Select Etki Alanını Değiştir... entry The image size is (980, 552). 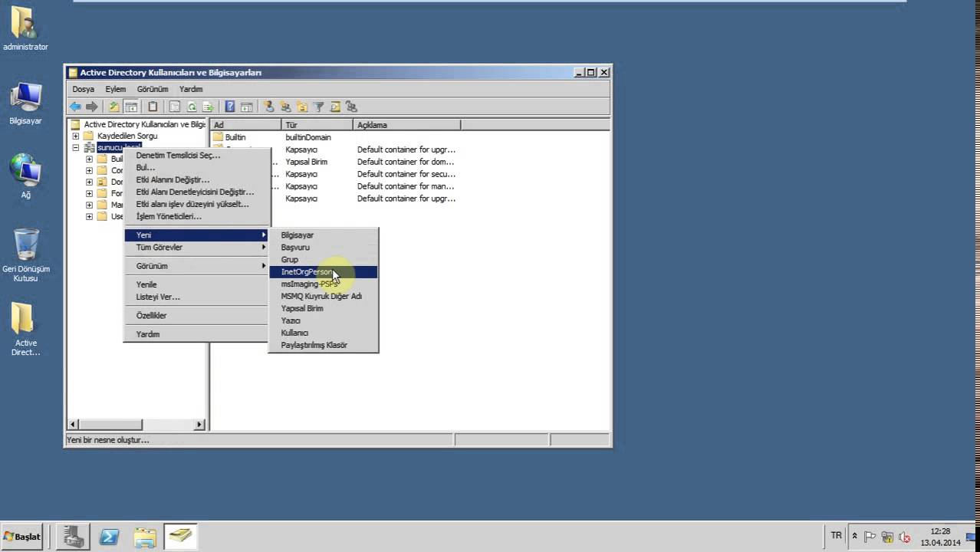[x=197, y=179]
